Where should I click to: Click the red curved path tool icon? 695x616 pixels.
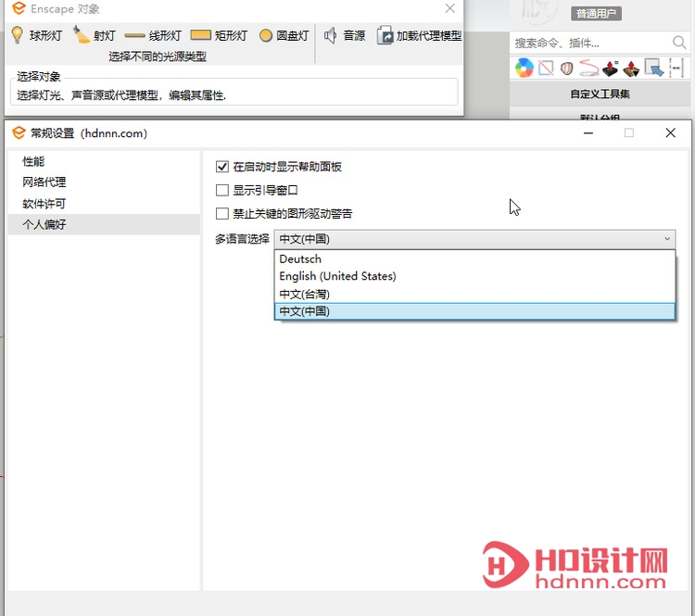(588, 69)
